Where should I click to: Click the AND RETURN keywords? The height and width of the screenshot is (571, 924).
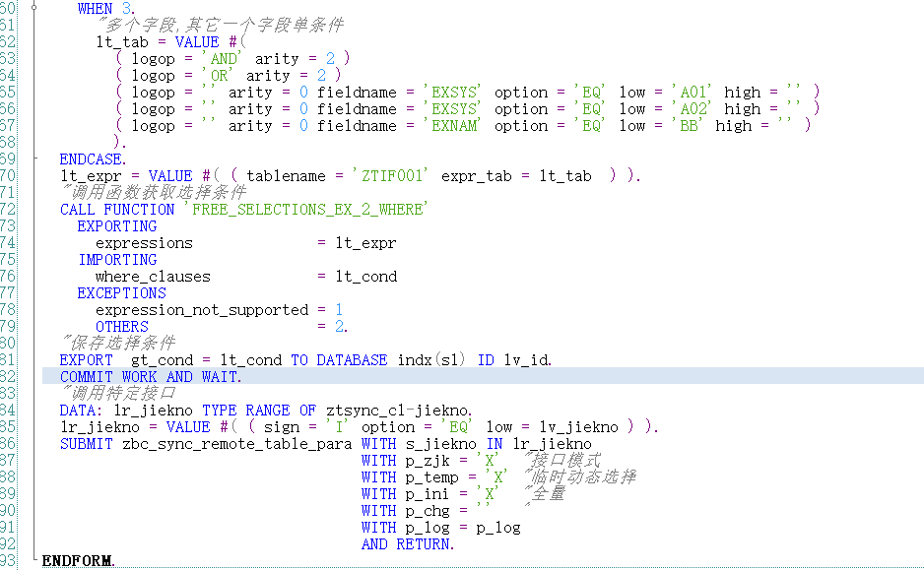(x=407, y=543)
